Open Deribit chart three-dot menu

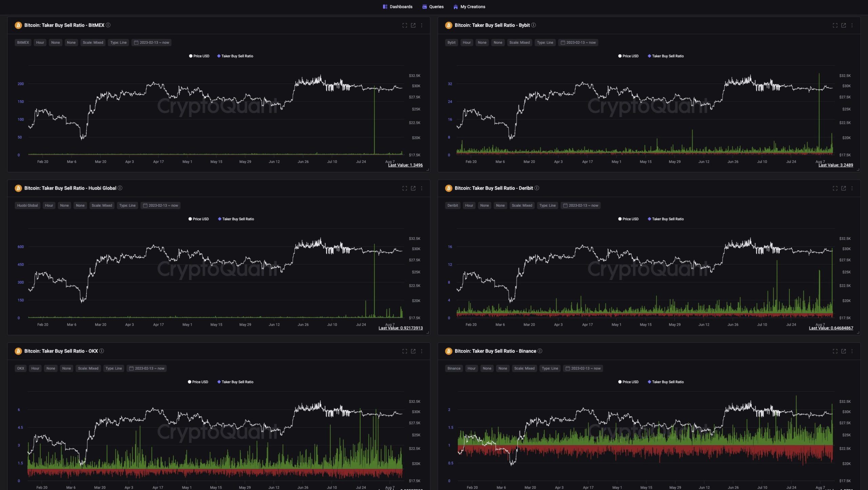(852, 188)
